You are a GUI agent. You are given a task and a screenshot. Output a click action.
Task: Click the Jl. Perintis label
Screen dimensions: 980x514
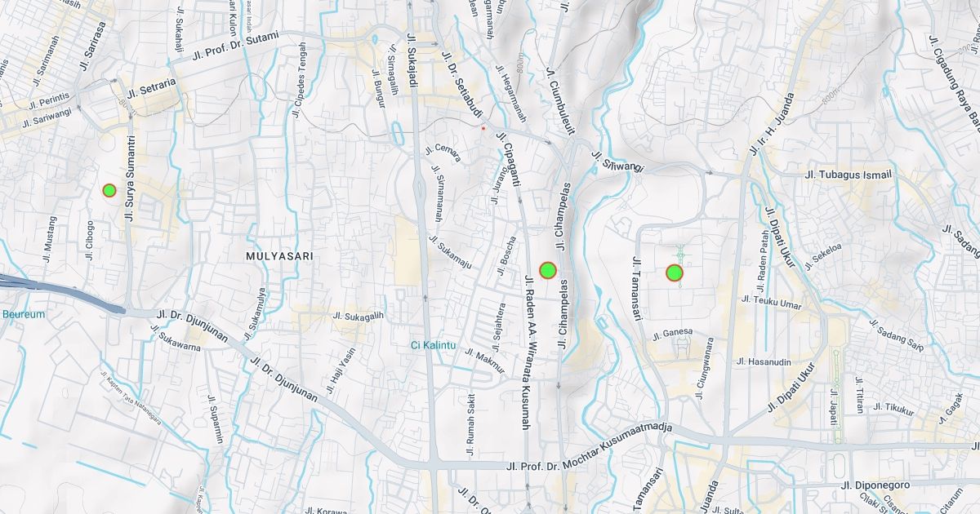point(49,101)
